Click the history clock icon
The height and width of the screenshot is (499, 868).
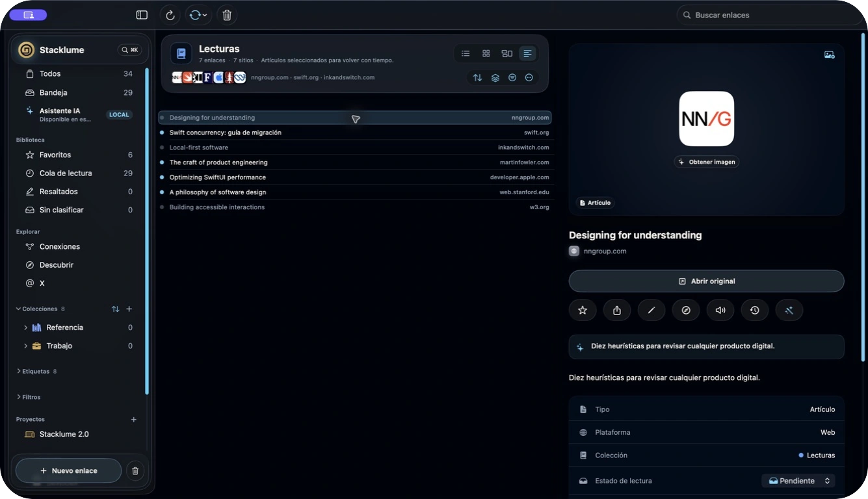[755, 311]
